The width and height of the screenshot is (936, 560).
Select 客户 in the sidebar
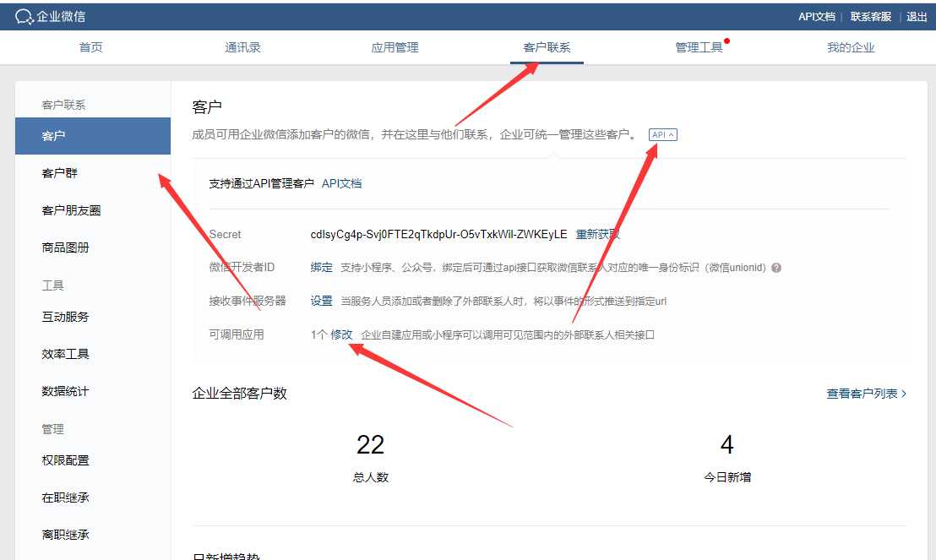(93, 136)
